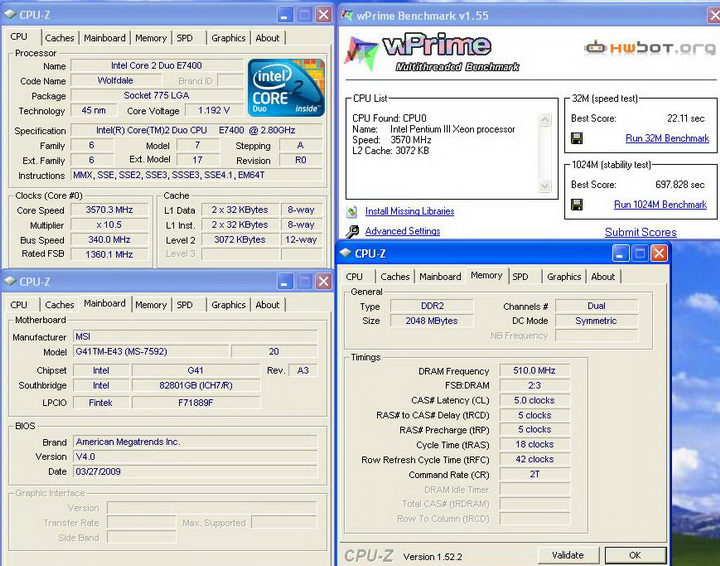The image size is (720, 566).
Task: Click the wPrime Benchmark title bar icon
Action: tap(347, 15)
